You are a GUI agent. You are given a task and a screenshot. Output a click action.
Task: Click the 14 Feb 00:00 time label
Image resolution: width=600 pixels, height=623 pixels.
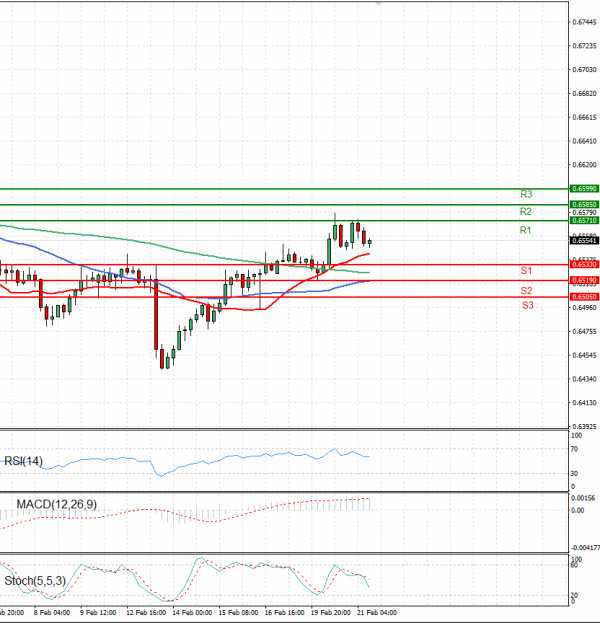coord(192,613)
